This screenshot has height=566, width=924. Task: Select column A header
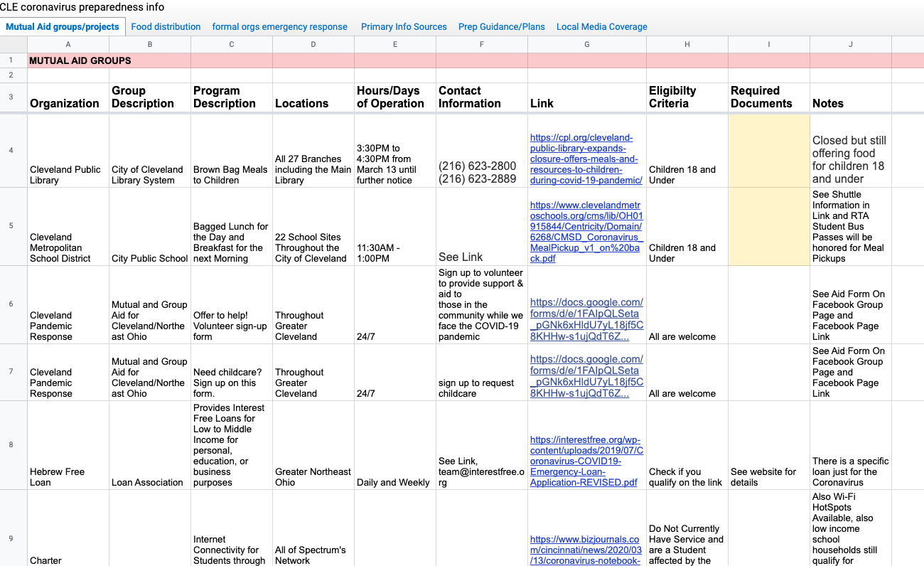tap(68, 45)
